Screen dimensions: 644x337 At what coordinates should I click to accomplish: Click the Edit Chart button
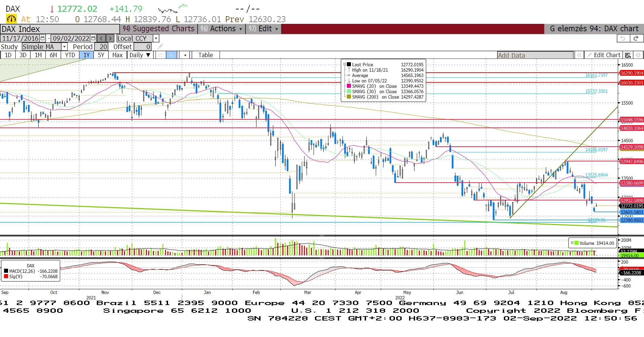tap(604, 55)
